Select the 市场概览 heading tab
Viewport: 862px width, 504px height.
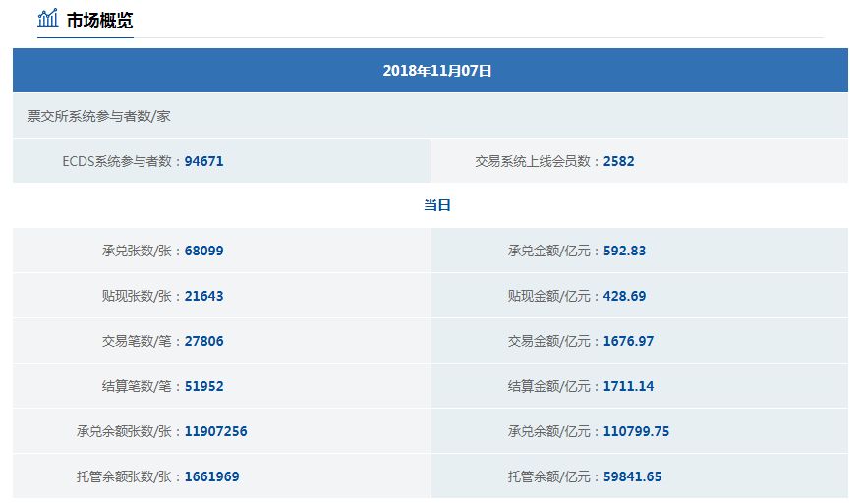pos(99,20)
